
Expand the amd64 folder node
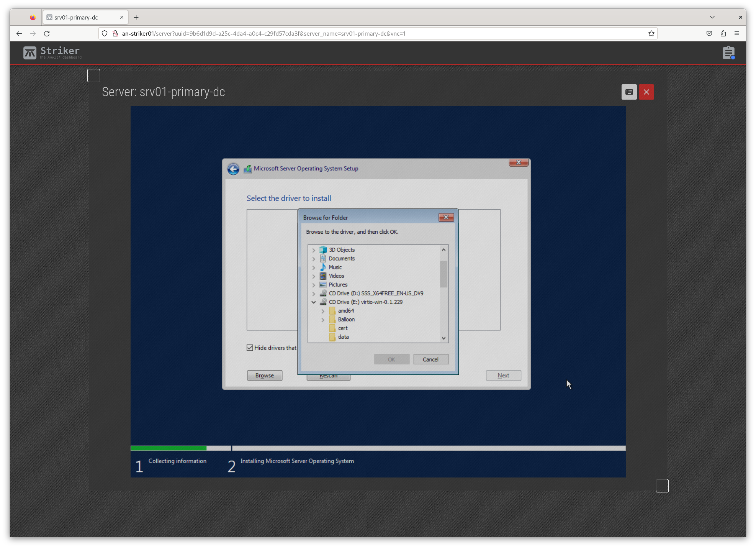[x=323, y=311]
